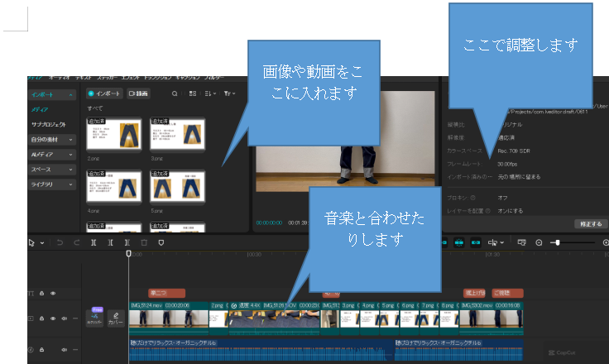
Task: Mute the main video track speaker icon
Action: coord(64,318)
